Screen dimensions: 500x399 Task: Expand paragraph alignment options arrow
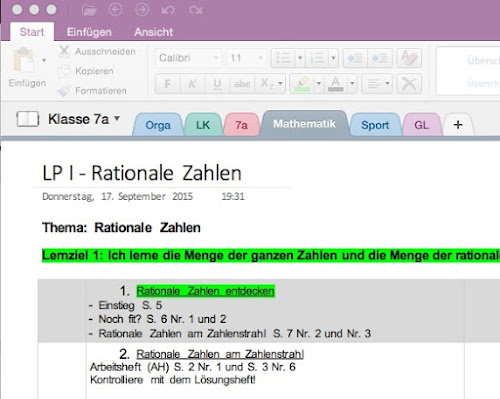click(x=387, y=83)
